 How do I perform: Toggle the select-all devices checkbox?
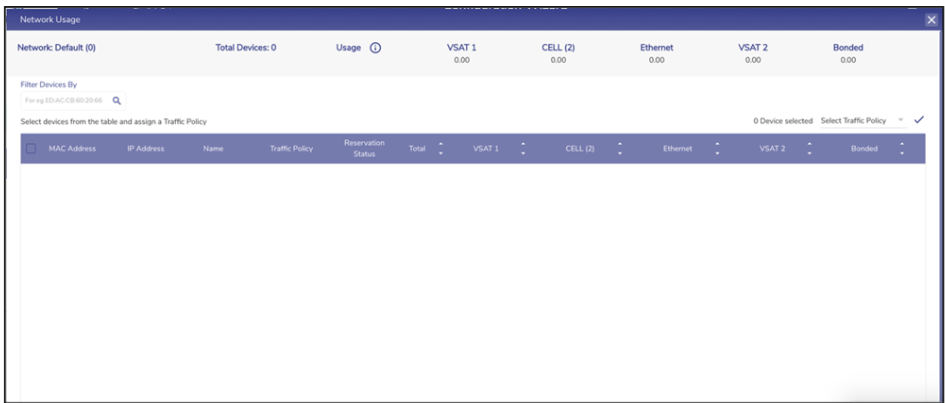click(33, 149)
